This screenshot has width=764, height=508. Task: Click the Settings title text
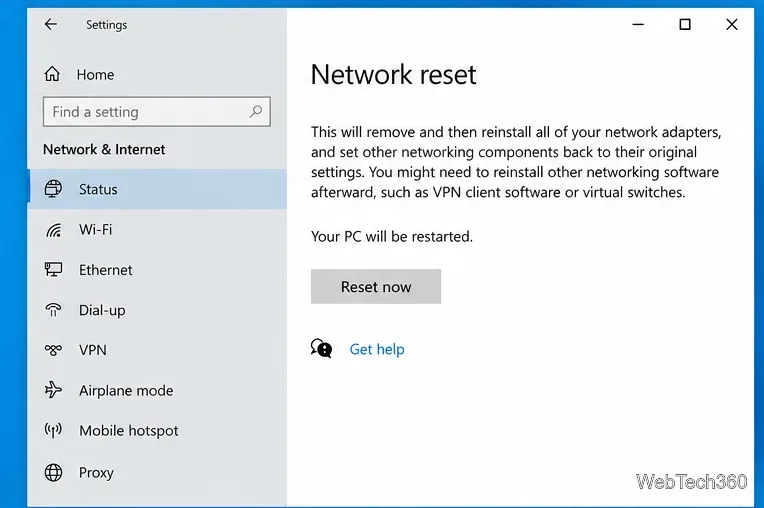[106, 25]
